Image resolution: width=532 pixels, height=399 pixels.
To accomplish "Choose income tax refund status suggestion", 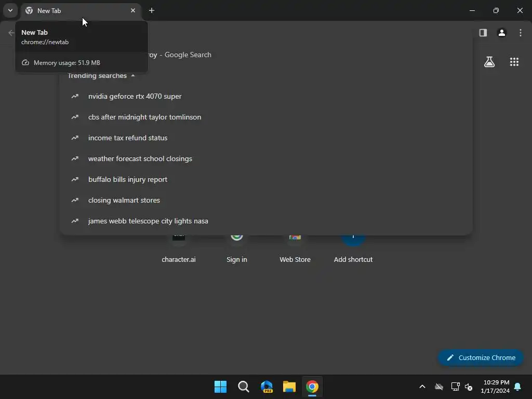I will tap(266, 138).
